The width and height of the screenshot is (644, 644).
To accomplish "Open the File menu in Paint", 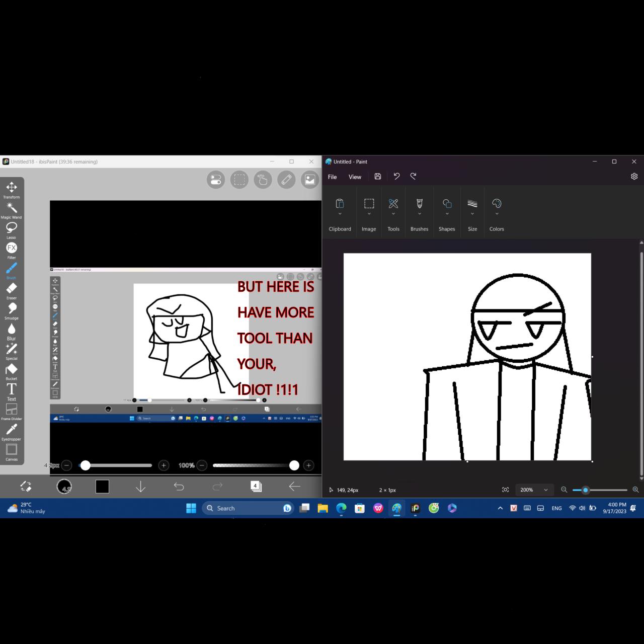I will tap(332, 177).
